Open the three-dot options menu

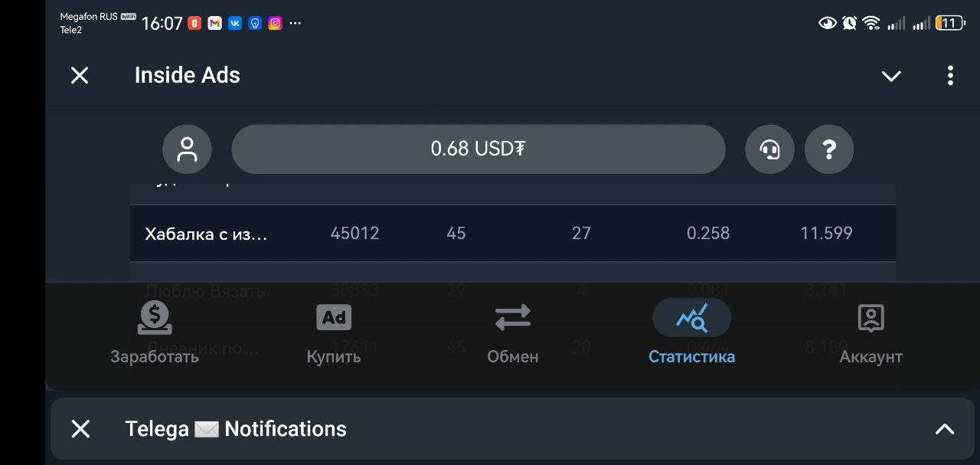point(950,75)
